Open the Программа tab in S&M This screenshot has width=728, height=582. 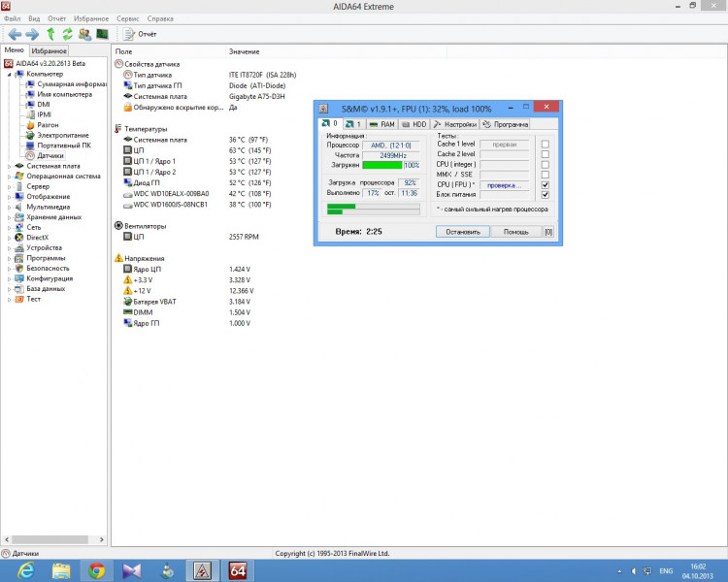point(505,124)
